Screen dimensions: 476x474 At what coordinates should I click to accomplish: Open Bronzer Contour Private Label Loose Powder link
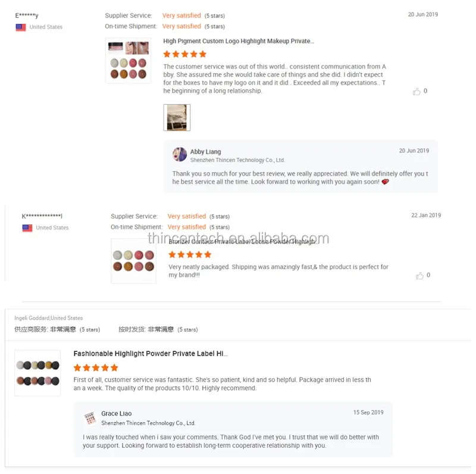(x=242, y=242)
